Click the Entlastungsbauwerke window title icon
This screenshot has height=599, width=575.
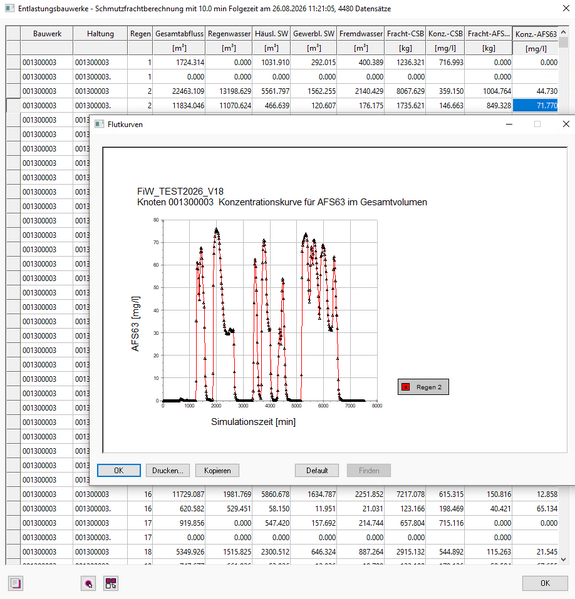point(10,8)
